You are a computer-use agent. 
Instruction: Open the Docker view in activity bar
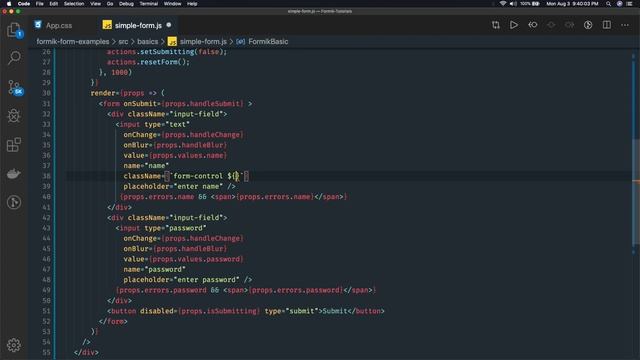point(14,173)
